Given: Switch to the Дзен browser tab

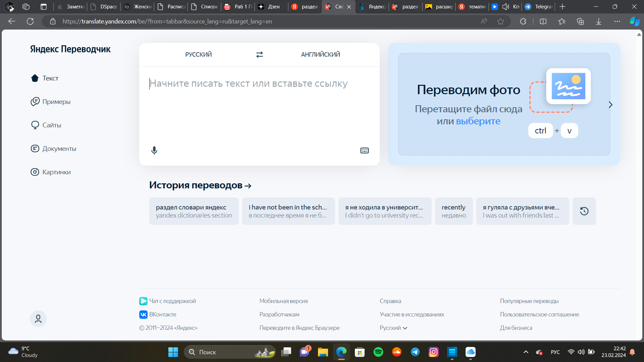Looking at the screenshot, I should point(271,7).
